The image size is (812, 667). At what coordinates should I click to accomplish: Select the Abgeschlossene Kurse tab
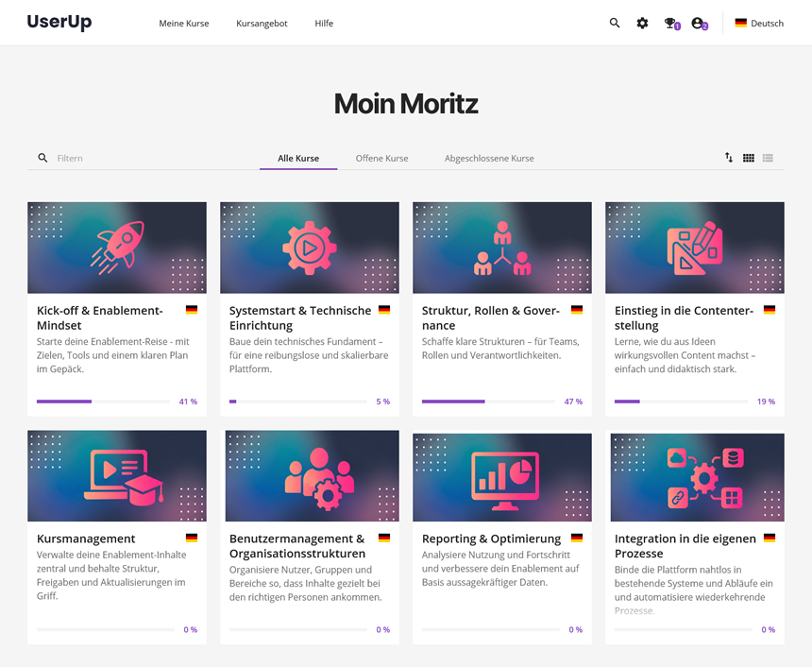click(489, 158)
